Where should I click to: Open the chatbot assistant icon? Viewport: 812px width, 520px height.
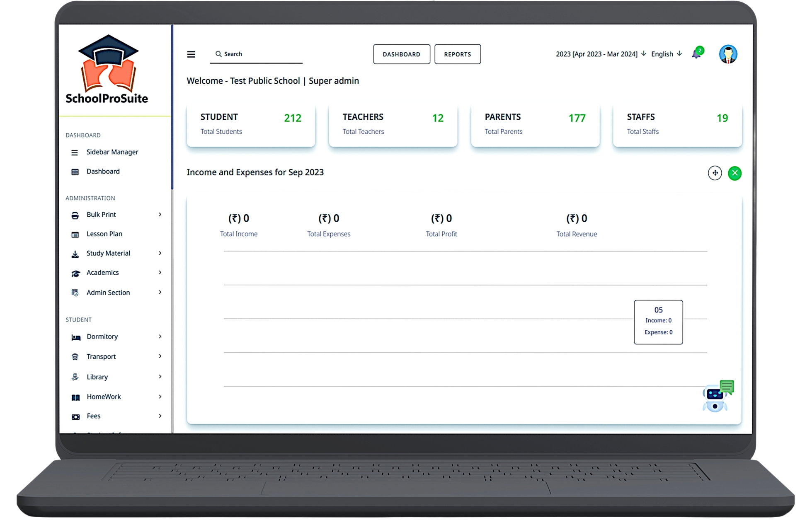[717, 397]
